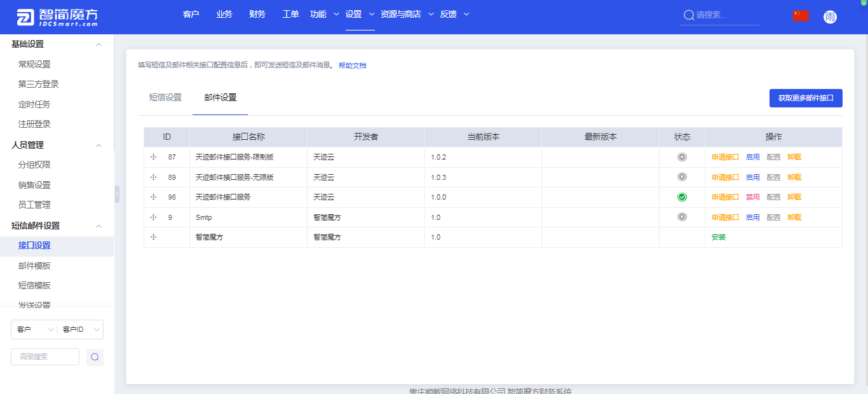Click the 获取更多邮件接口 button

click(x=805, y=98)
